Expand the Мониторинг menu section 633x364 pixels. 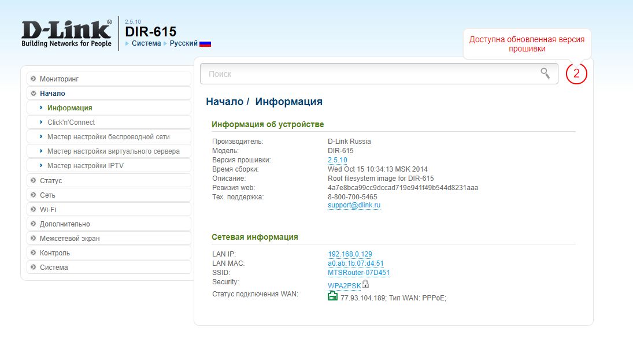coord(109,79)
